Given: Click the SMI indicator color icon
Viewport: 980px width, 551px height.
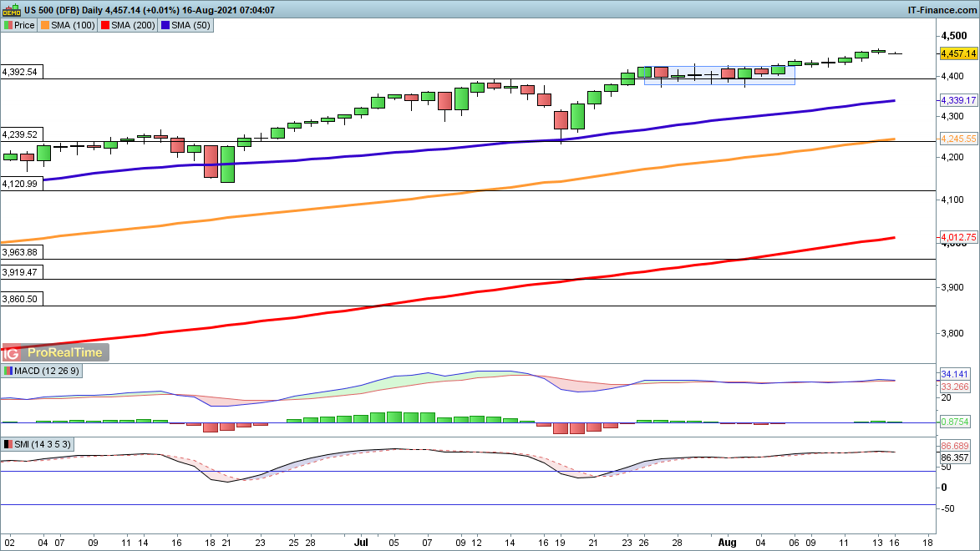Looking at the screenshot, I should (8, 445).
